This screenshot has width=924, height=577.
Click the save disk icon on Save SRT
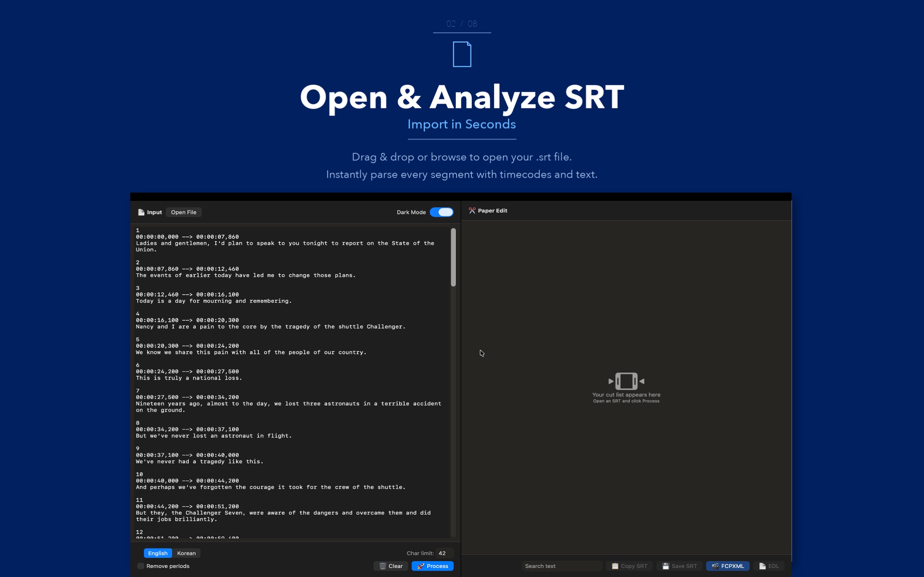click(x=666, y=566)
